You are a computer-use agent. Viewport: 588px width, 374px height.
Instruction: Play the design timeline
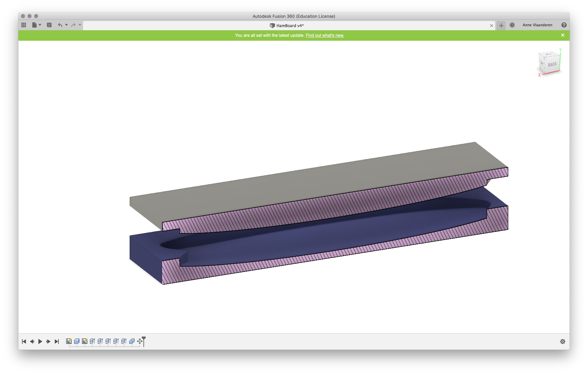point(40,341)
